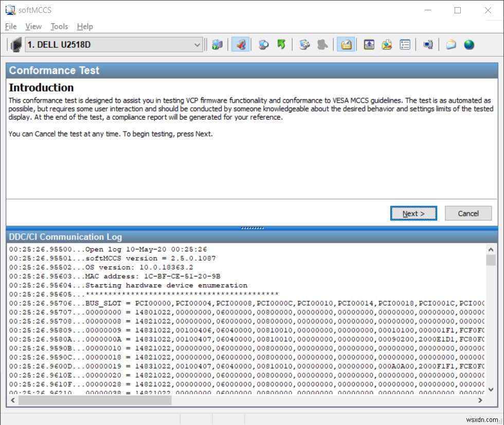Click the log's horizontal scrollbar thumb
This screenshot has width=504, height=425.
pos(95,400)
